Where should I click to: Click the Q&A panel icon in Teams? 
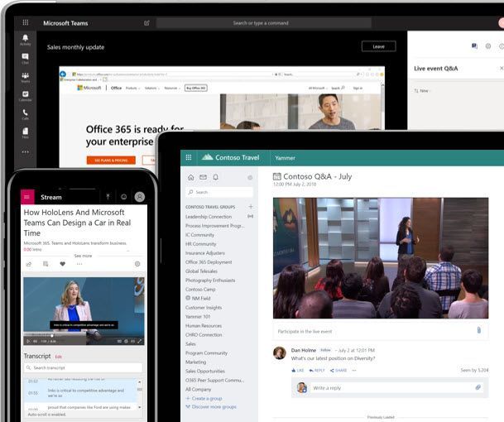pyautogui.click(x=474, y=46)
